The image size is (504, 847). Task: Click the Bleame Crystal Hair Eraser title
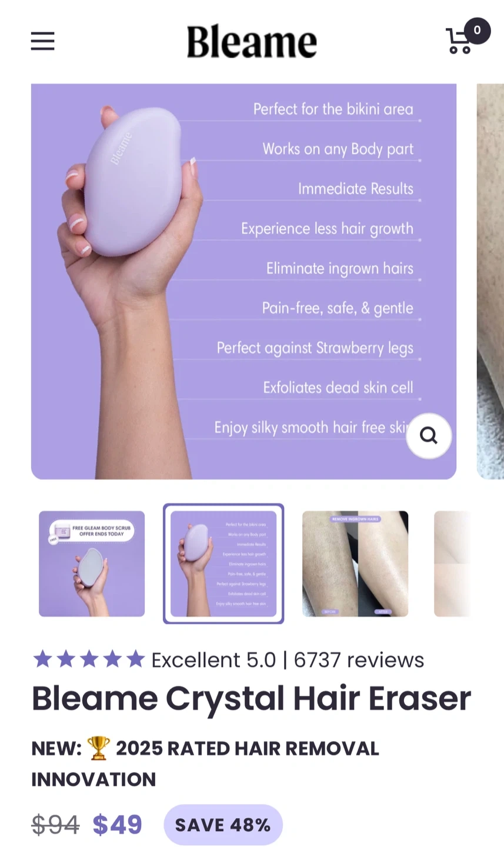tap(251, 698)
